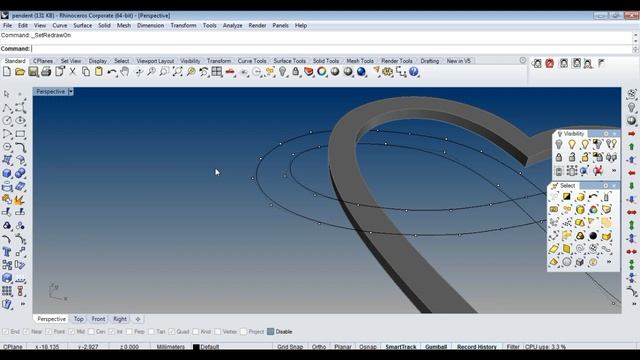The width and height of the screenshot is (640, 360).
Task: Open the Curve menu
Action: tap(60, 25)
